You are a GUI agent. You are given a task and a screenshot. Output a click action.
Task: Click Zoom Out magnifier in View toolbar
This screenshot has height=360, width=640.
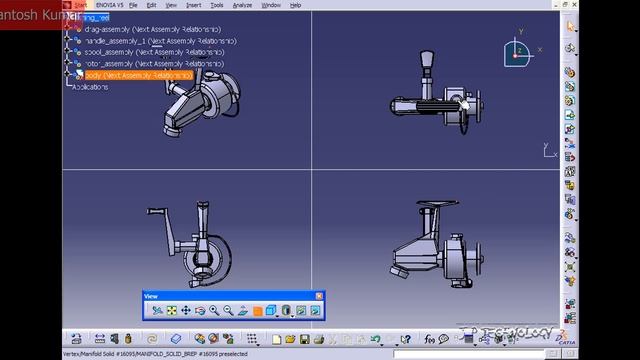pos(228,311)
